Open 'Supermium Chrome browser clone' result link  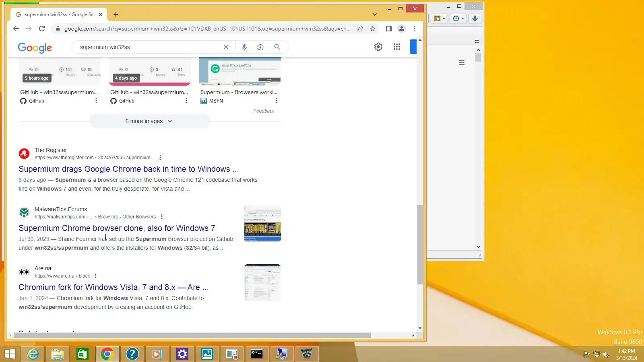(x=117, y=228)
